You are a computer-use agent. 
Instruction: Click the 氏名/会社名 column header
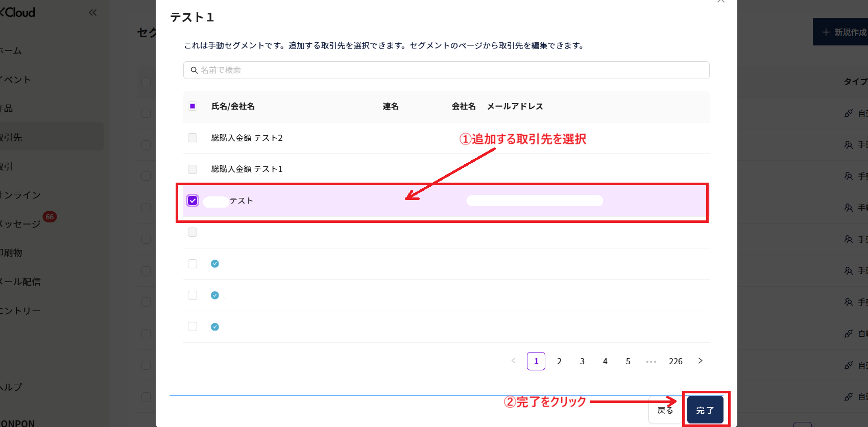233,106
